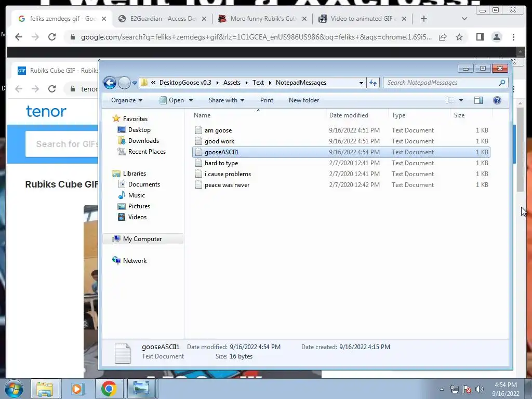Select the hard to type file
Image resolution: width=532 pixels, height=399 pixels.
(341, 163)
